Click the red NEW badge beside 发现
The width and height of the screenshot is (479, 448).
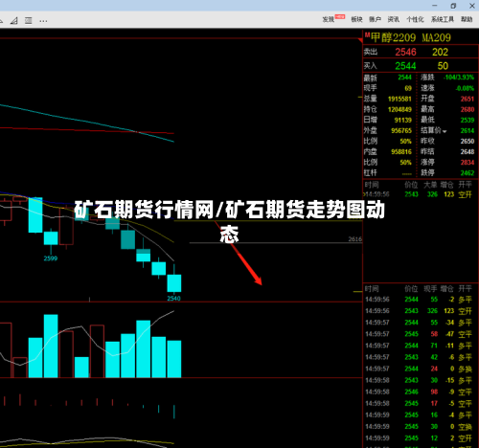click(340, 16)
